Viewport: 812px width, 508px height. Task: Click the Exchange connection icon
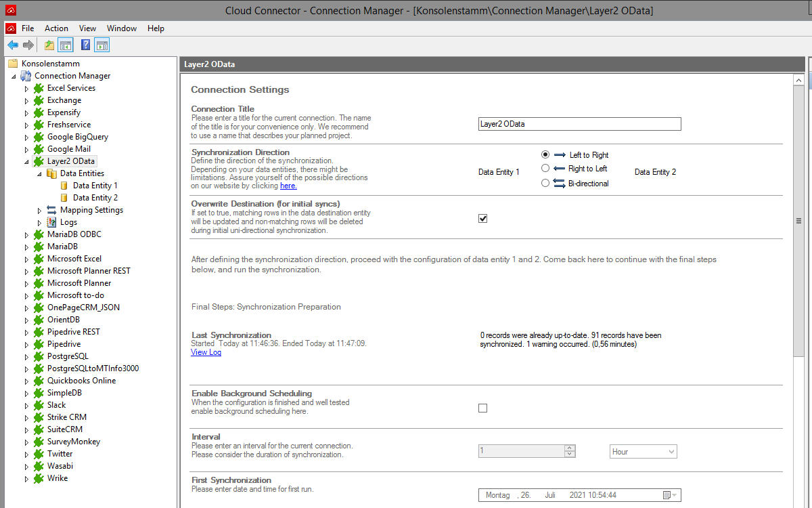39,100
